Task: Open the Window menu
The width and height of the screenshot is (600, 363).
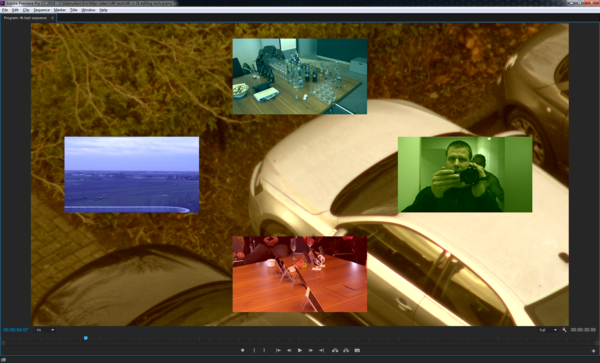Action: tap(88, 10)
